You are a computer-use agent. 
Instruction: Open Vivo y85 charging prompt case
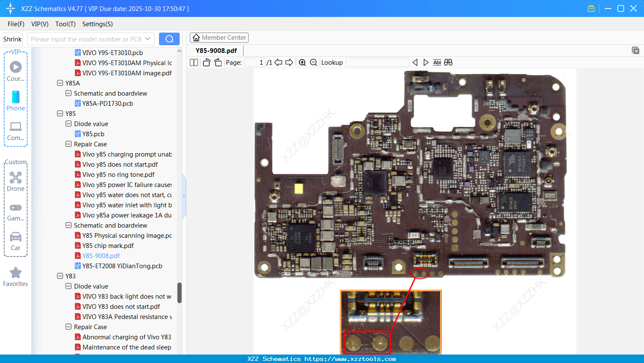coord(127,154)
